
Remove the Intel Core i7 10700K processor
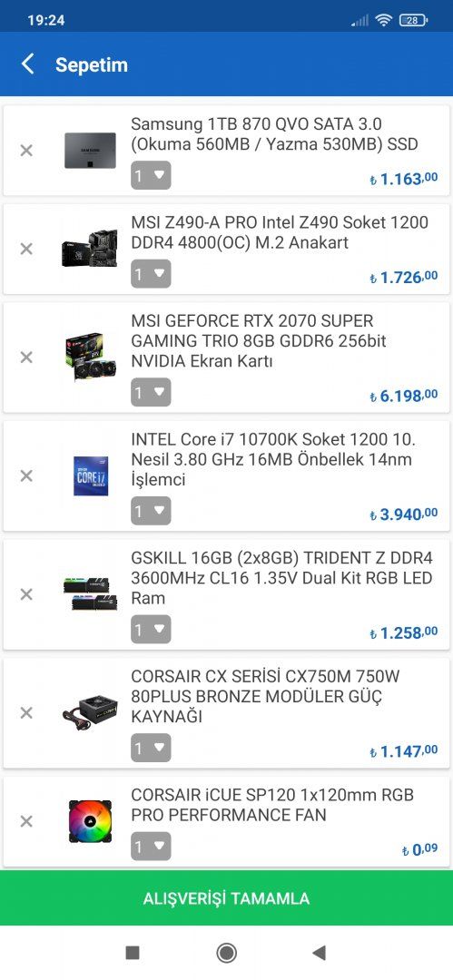click(26, 476)
